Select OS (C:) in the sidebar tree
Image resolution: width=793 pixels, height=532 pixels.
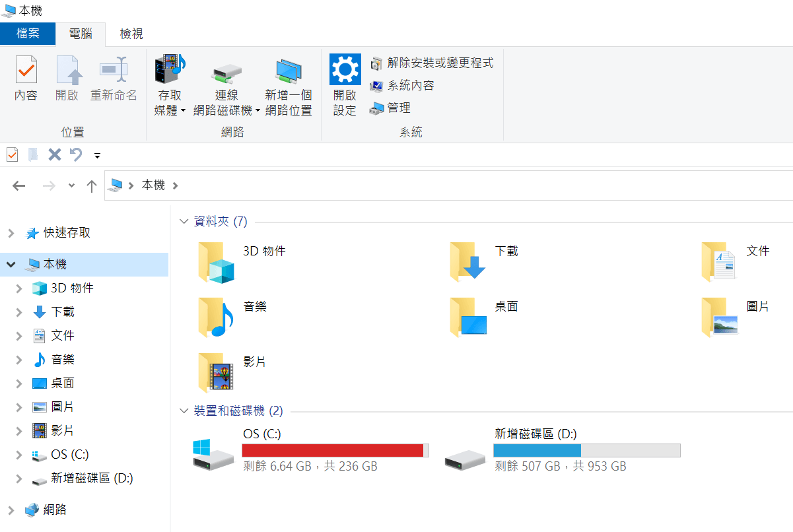click(x=69, y=454)
